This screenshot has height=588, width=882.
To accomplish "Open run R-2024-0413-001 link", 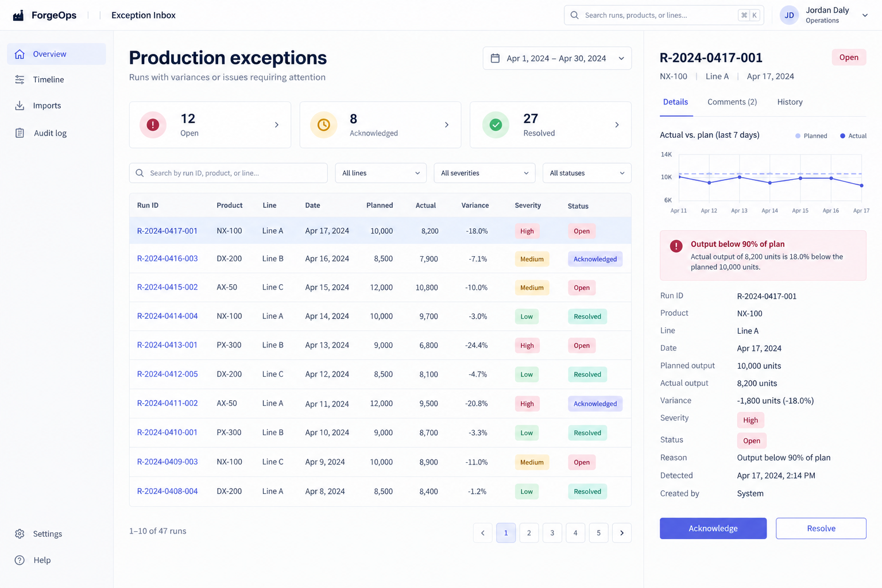I will pos(167,345).
